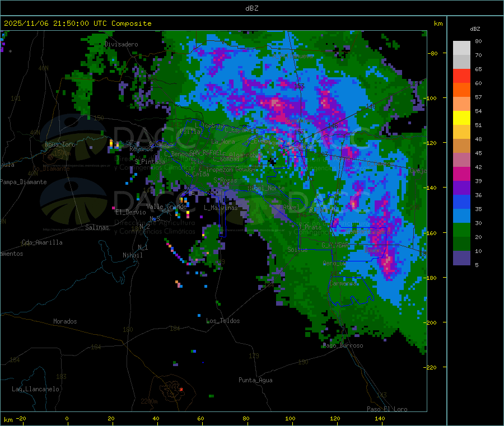Click the 60 km bottom axis tick
This screenshot has height=426, width=504.
pyautogui.click(x=200, y=418)
